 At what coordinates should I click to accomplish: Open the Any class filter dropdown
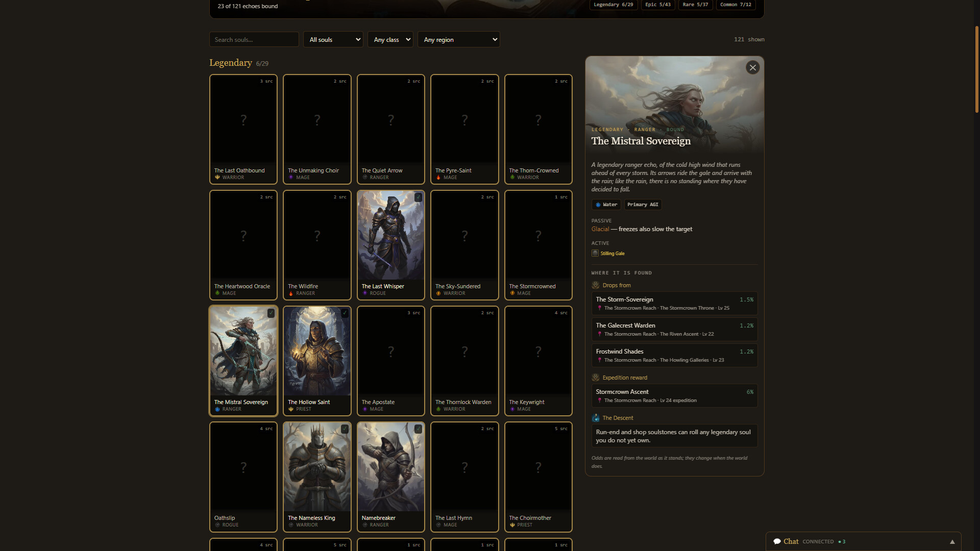[x=390, y=39]
